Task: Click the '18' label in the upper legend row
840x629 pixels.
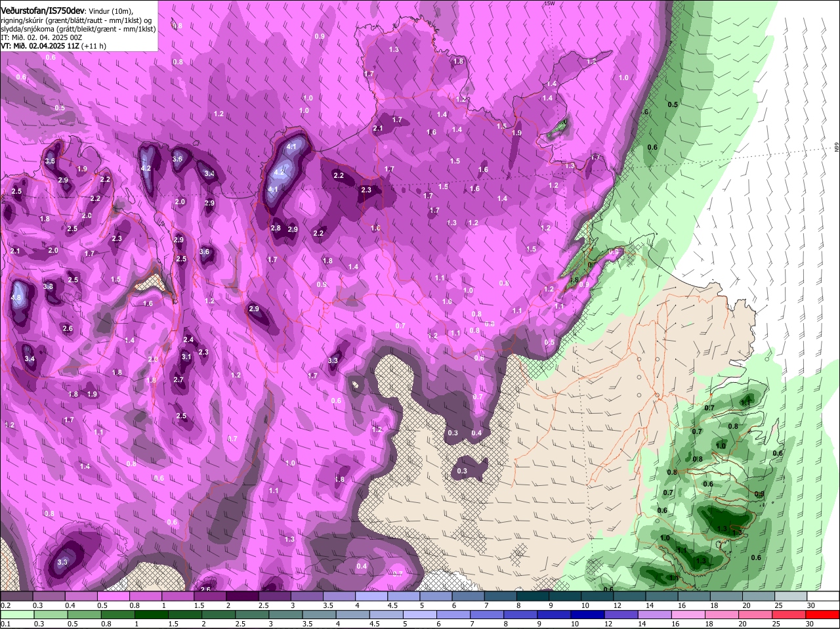Action: [714, 605]
